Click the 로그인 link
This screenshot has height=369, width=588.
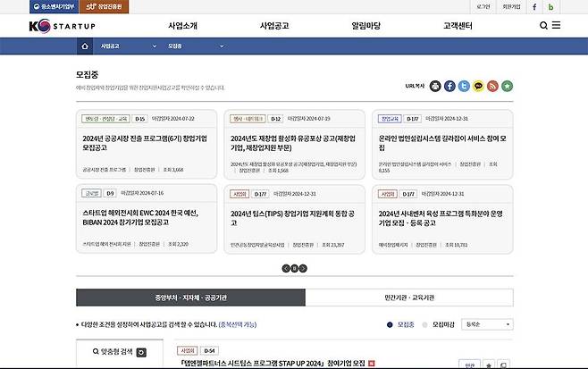pos(483,7)
